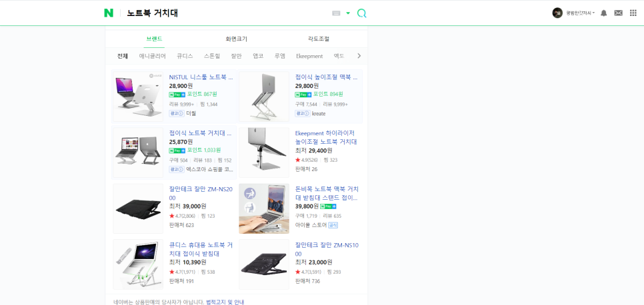Switch to the 브랜드 tab

pos(155,39)
